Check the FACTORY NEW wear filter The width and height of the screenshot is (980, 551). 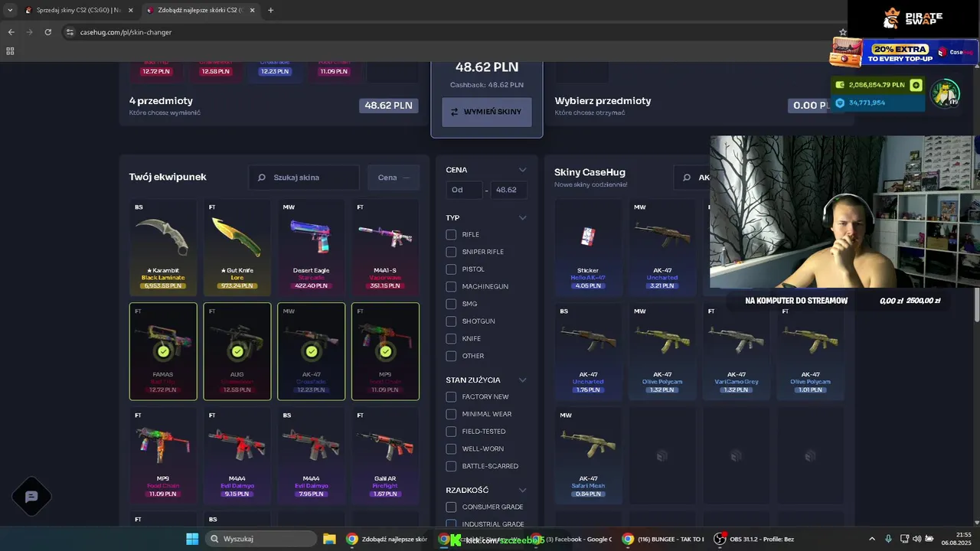click(451, 396)
